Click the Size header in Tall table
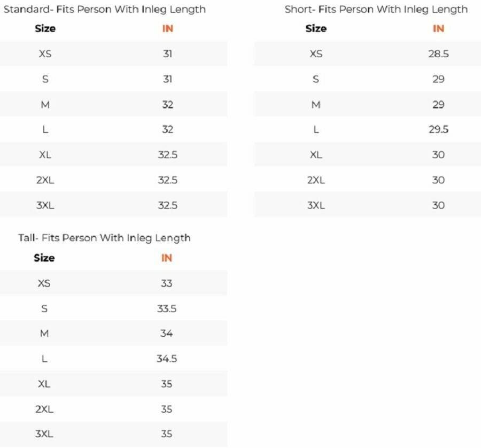Screen dimensions: 481x448 tap(44, 258)
